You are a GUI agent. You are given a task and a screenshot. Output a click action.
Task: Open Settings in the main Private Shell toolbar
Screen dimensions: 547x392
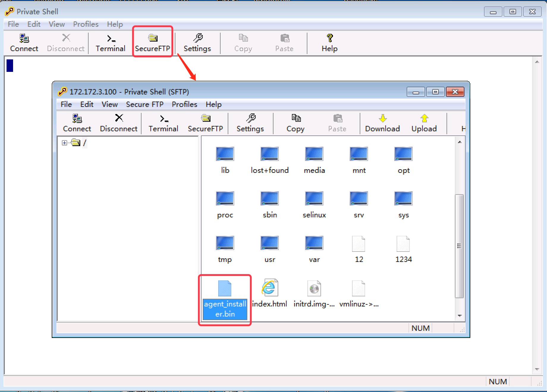click(x=197, y=43)
